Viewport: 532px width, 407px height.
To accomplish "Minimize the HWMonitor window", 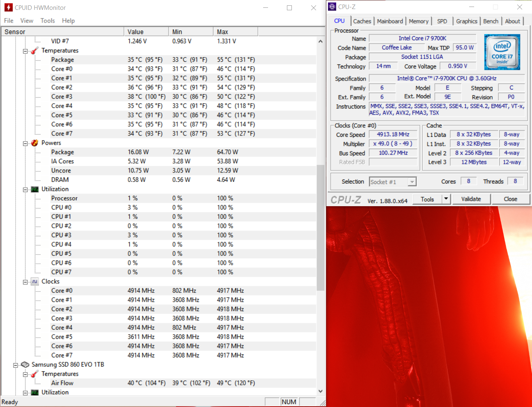I will 266,8.
